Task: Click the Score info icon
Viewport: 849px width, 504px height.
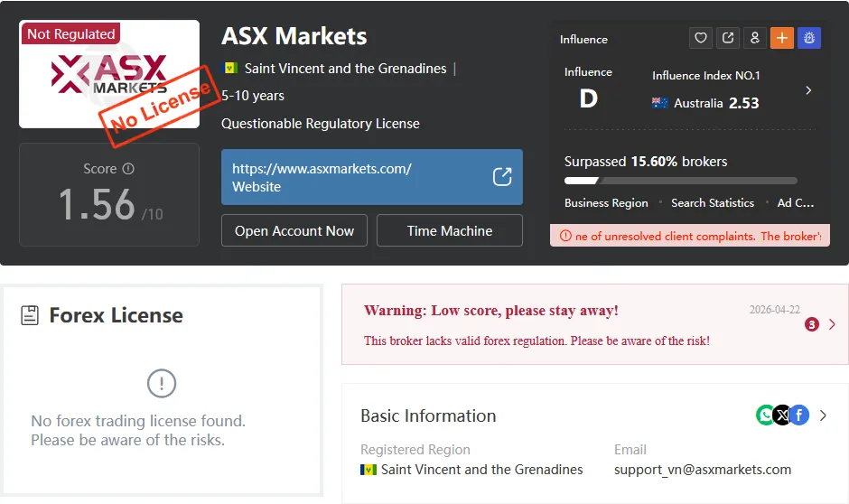Action: (x=128, y=169)
